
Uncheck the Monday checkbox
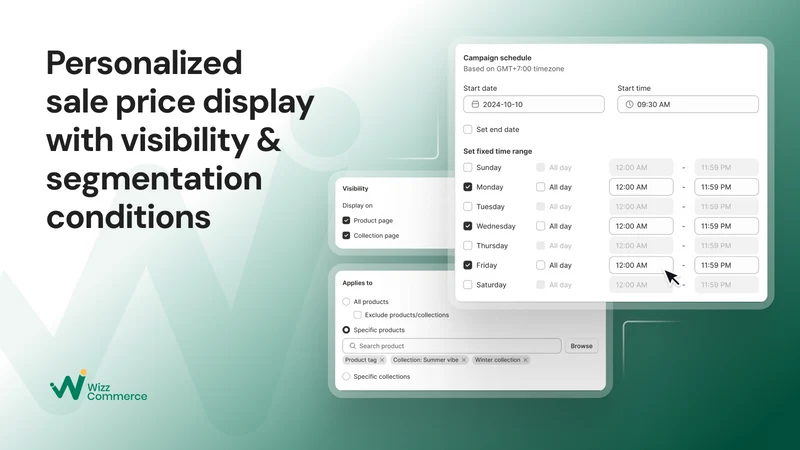click(x=467, y=187)
